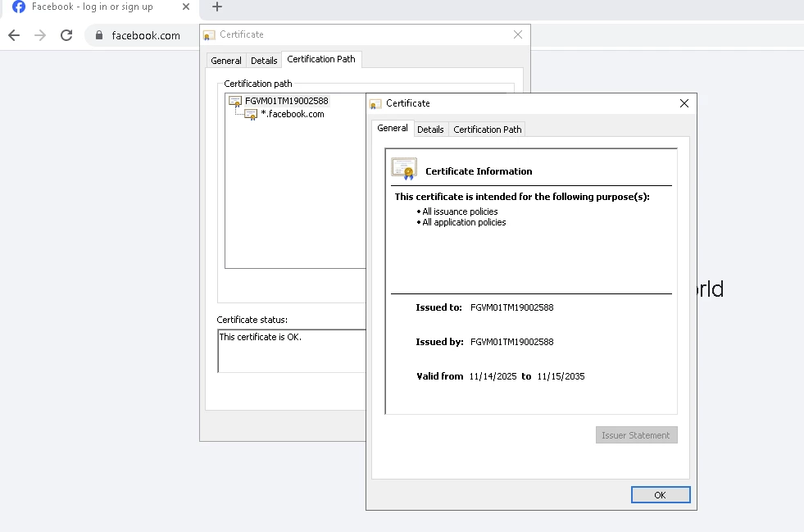
Task: Click the Certificate Information ribbon icon
Action: [404, 169]
